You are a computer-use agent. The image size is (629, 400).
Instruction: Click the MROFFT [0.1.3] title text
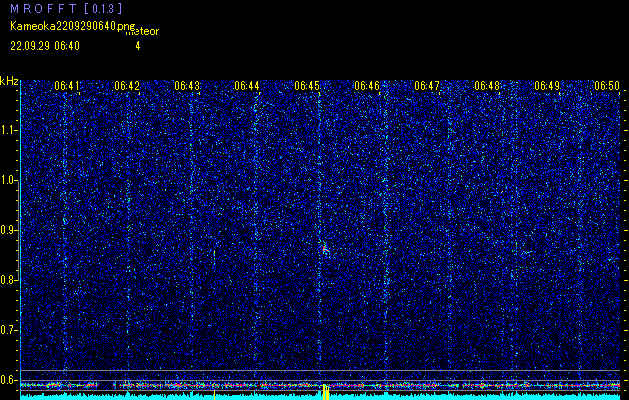coord(66,9)
